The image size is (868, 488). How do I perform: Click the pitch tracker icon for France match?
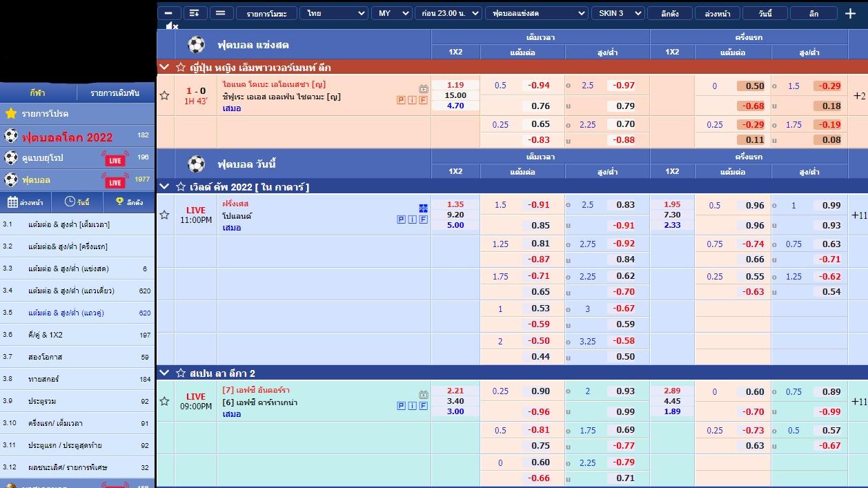click(x=423, y=208)
